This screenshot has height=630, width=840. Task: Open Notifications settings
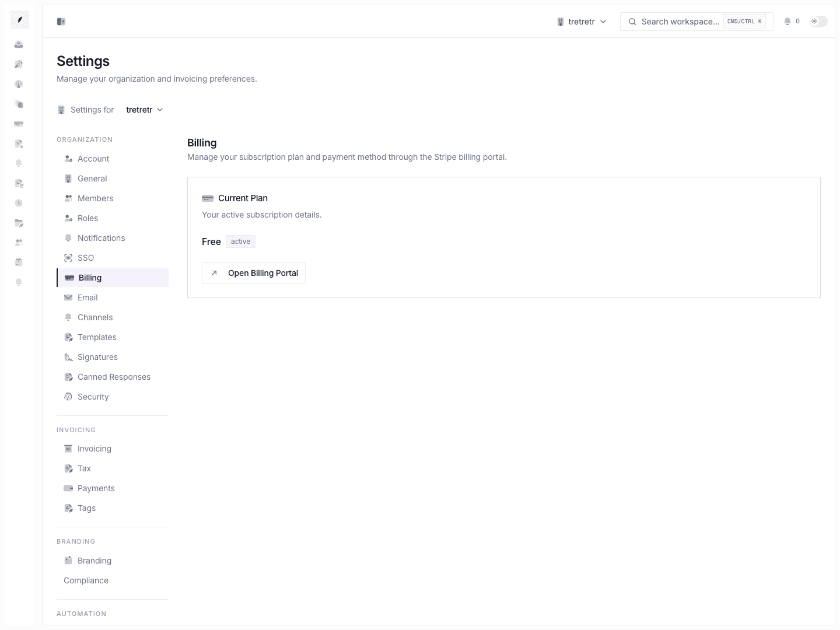coord(113,238)
